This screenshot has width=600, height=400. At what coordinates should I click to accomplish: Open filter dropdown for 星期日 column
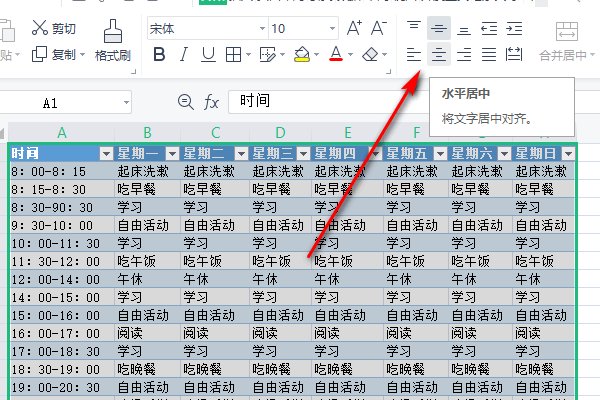coord(568,153)
